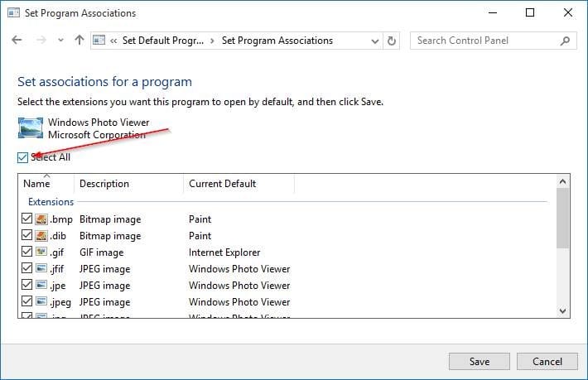Click the list's vertical scrollbar thumb
Viewport: 588px width, 380px height.
tap(562, 218)
